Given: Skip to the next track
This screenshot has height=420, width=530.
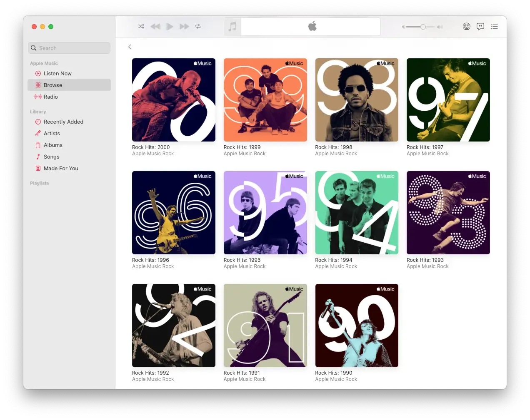Looking at the screenshot, I should pos(184,27).
